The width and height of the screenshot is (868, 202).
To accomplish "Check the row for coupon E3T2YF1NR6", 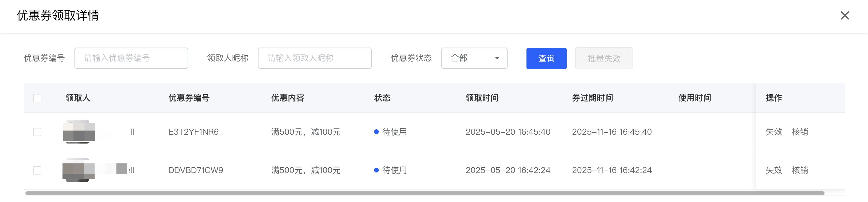I will click(38, 132).
